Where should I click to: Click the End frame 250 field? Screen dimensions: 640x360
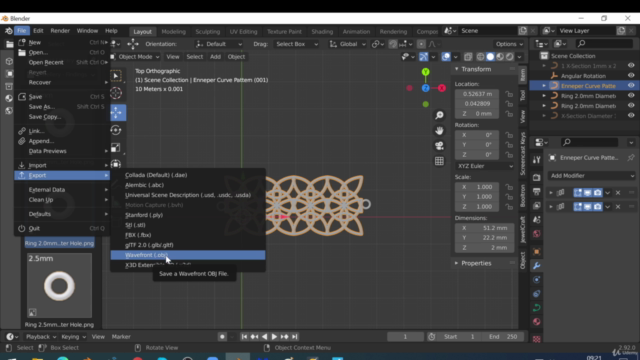point(503,337)
